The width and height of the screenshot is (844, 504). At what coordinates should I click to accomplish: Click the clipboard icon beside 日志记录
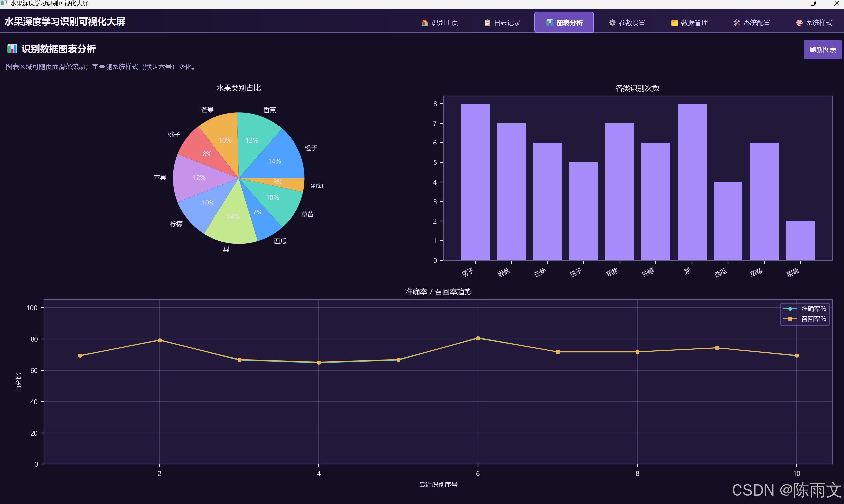(x=487, y=23)
